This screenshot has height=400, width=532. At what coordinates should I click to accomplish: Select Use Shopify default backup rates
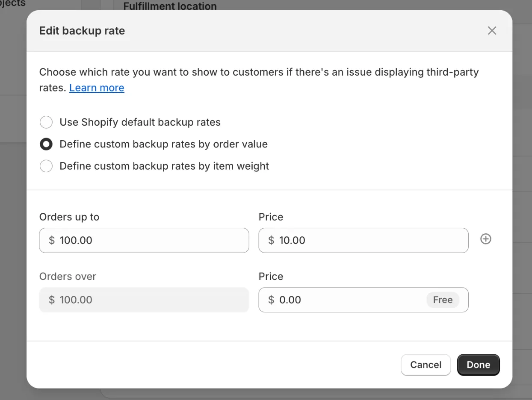pyautogui.click(x=46, y=122)
